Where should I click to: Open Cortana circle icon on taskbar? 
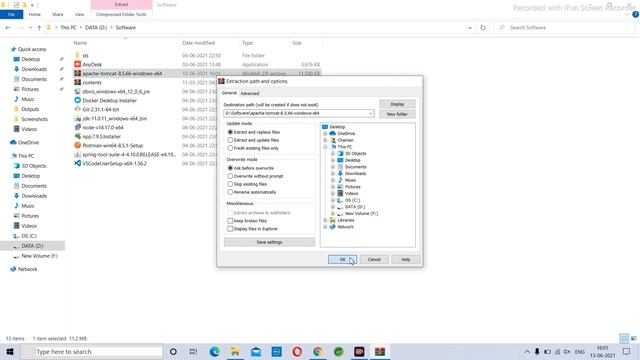pyautogui.click(x=173, y=352)
